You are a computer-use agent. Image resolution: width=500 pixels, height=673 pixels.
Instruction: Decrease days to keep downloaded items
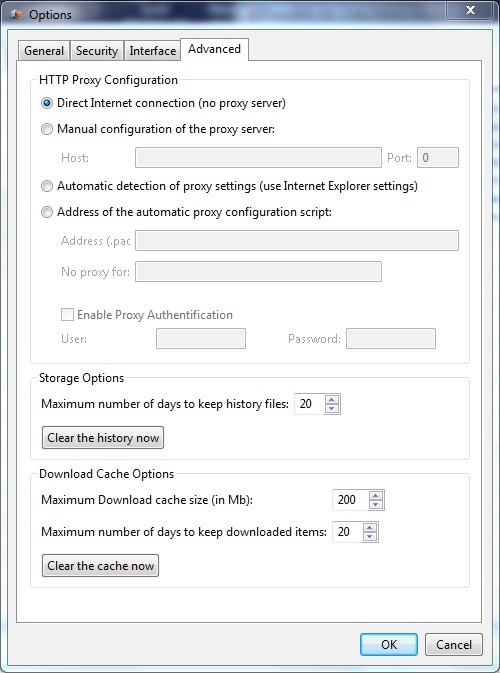point(370,537)
